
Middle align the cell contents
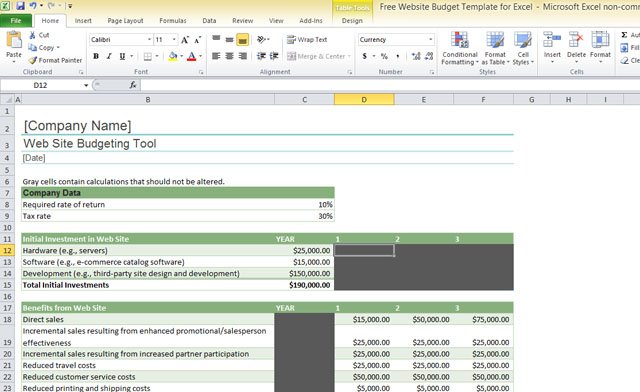tap(229, 39)
